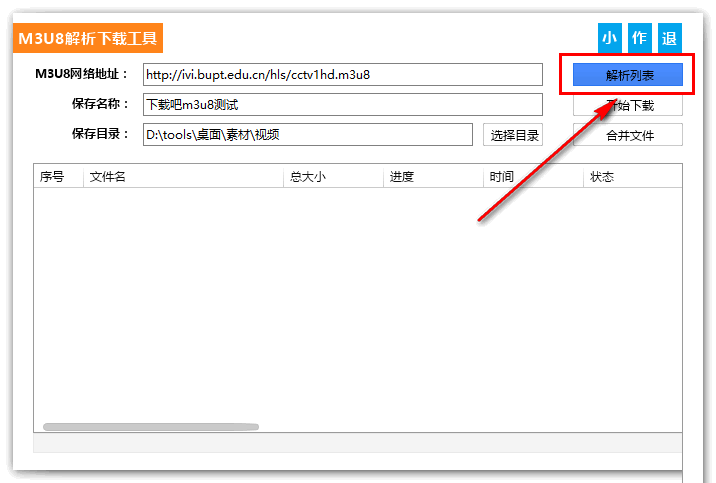Screen dimensions: 716x483
Task: Select the 保存名称 input field
Action: tap(343, 105)
